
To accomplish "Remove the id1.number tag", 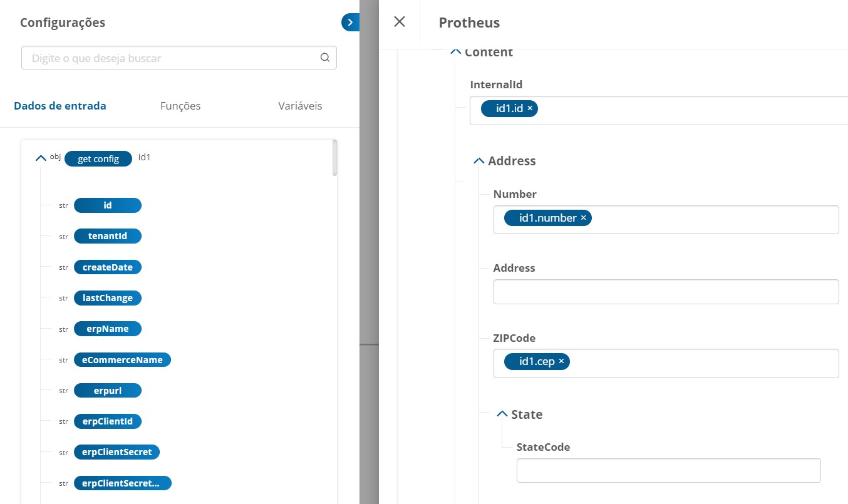I will [583, 218].
